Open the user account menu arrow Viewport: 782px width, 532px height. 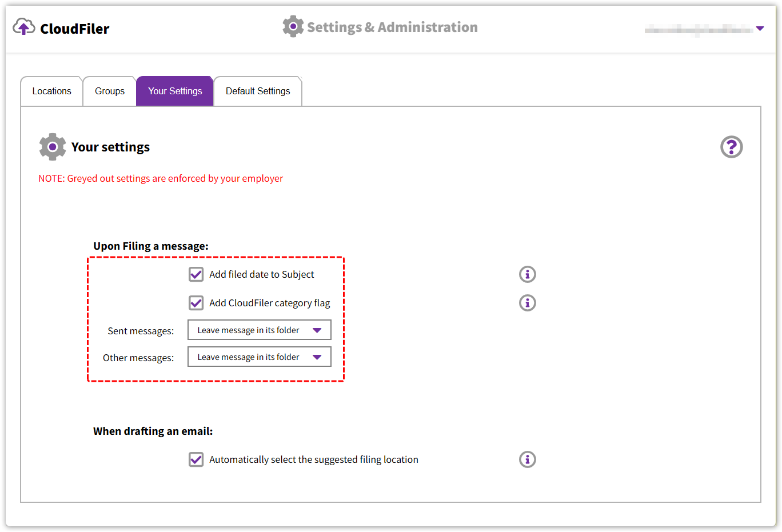click(760, 29)
